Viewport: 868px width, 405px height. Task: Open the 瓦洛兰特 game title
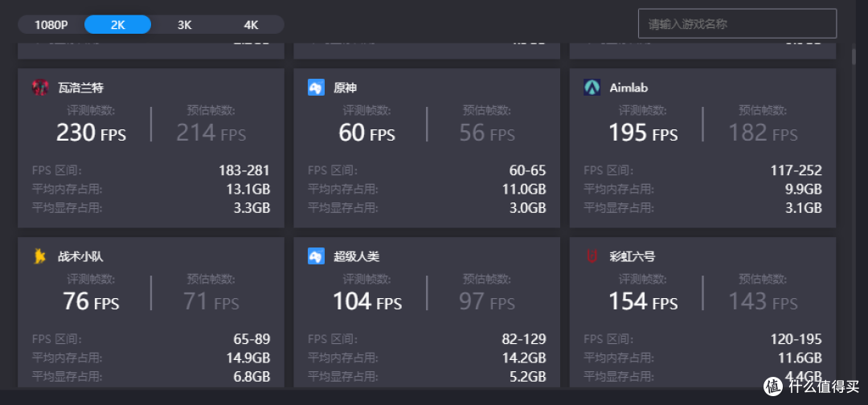[x=81, y=88]
